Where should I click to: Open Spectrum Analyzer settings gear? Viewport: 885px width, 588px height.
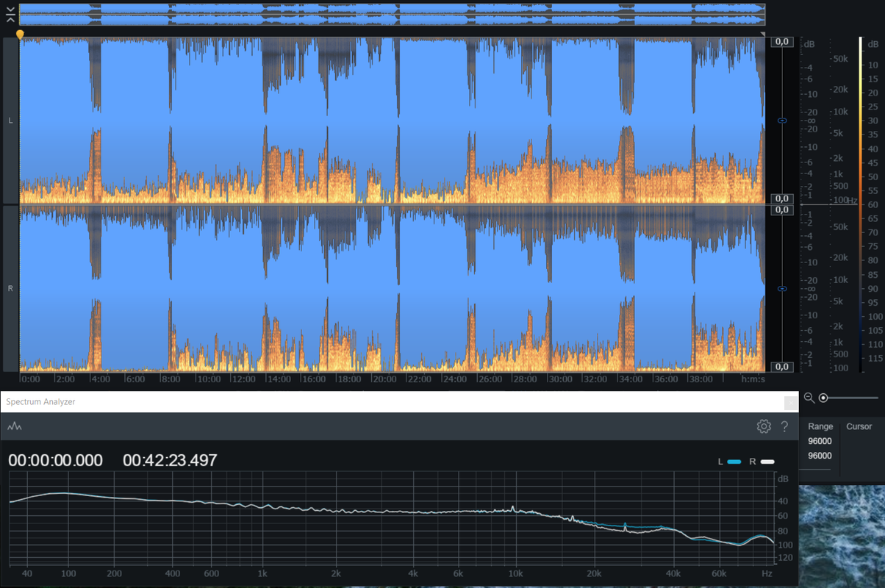coord(764,426)
